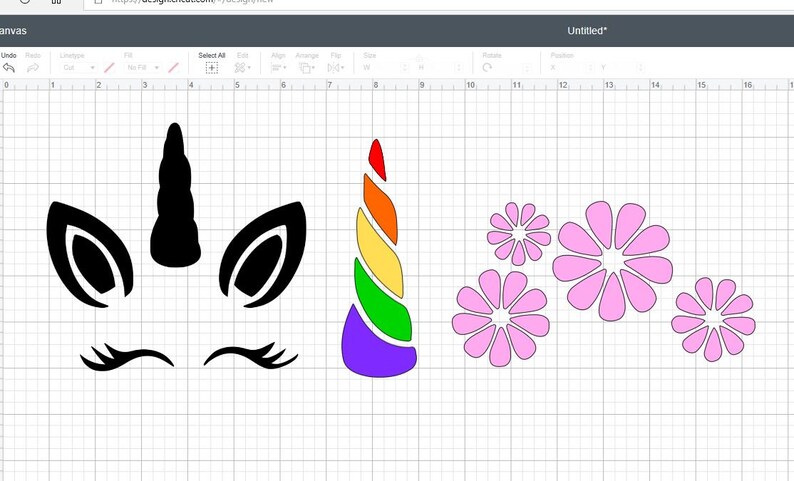Select the largest pink flower

613,260
